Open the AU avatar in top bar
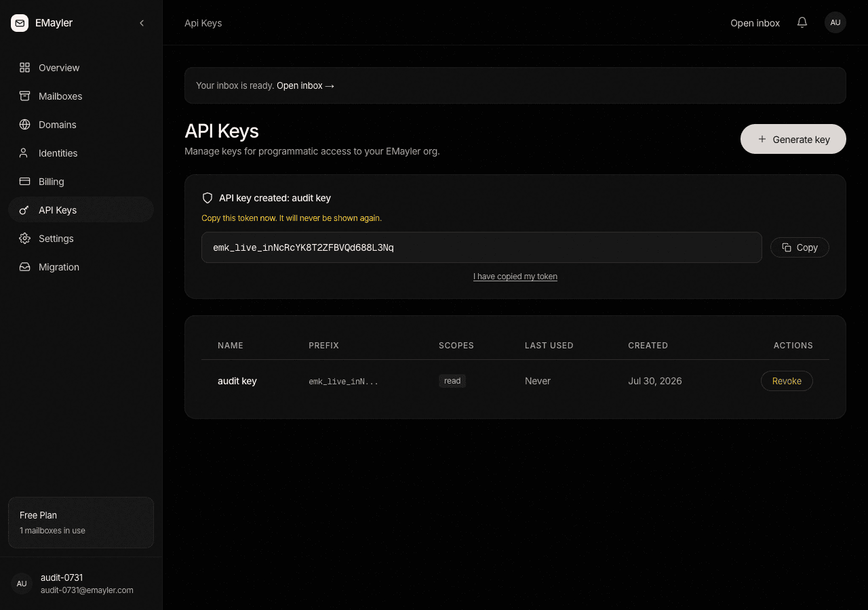The image size is (868, 610). 835,22
